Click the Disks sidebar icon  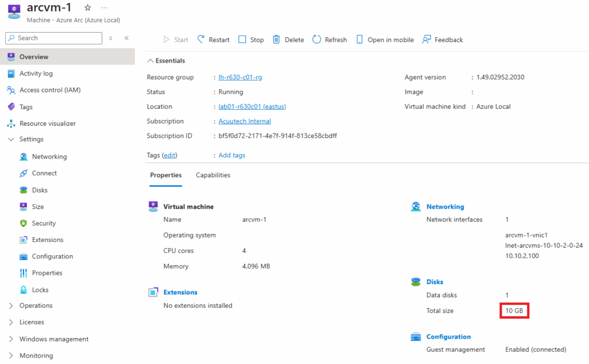click(x=23, y=190)
